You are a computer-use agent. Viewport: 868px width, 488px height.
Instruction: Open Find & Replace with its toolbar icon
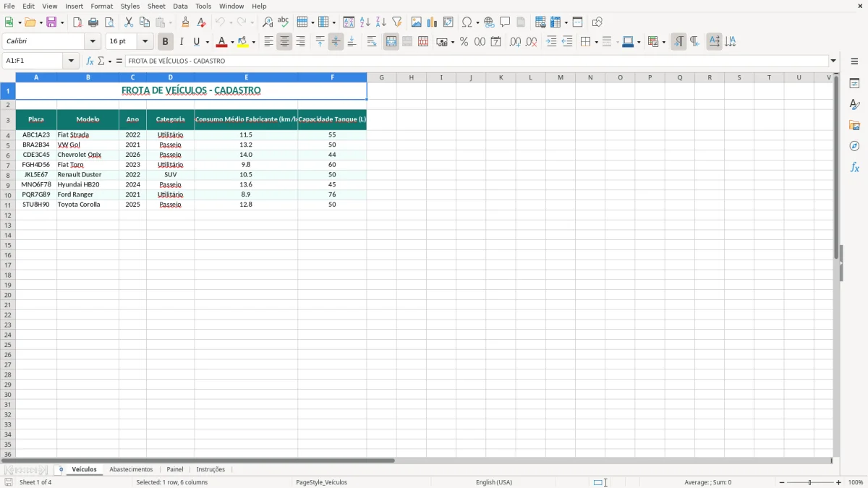coord(268,22)
